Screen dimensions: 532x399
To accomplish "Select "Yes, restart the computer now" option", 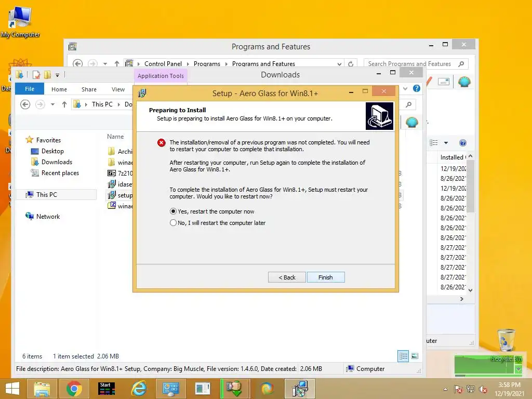I will (212, 211).
